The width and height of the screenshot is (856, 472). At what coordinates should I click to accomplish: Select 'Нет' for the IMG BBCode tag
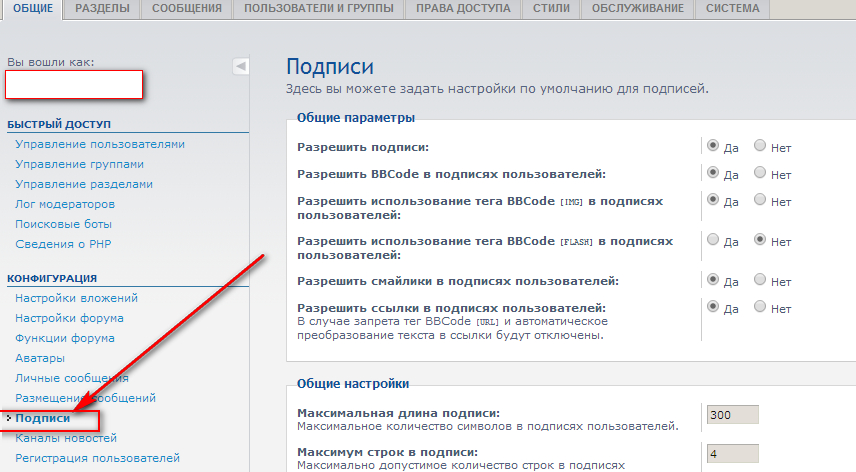click(760, 200)
